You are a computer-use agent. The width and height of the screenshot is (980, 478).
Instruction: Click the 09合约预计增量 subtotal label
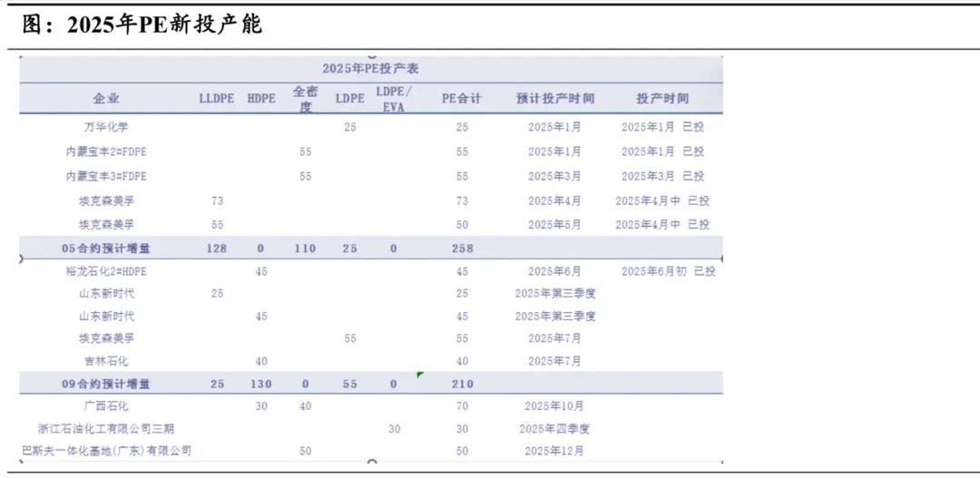[106, 385]
